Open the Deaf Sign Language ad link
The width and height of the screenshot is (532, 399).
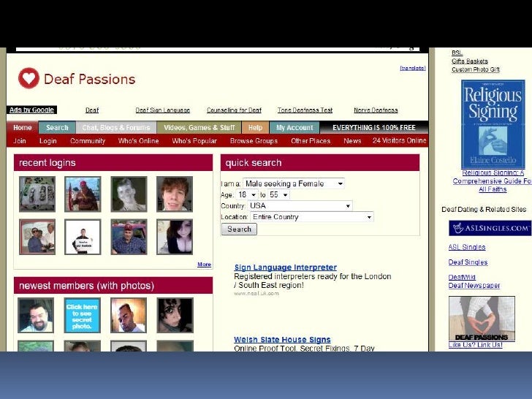click(162, 110)
